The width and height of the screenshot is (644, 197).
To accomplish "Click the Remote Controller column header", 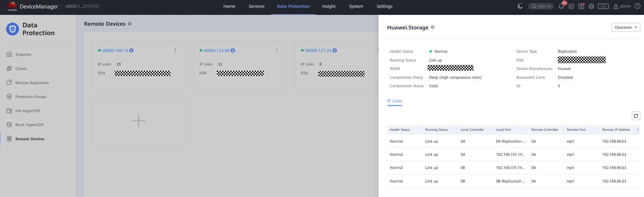I will click(x=545, y=130).
